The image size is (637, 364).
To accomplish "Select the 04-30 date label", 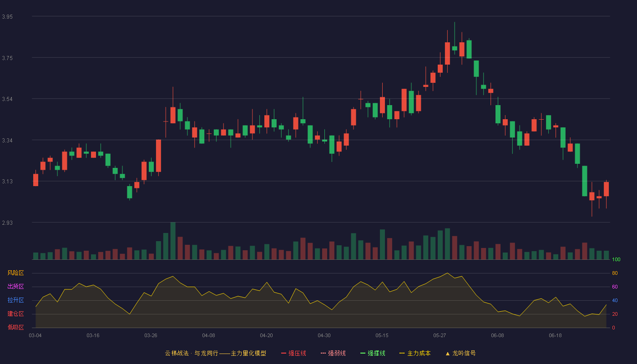I will click(324, 335).
